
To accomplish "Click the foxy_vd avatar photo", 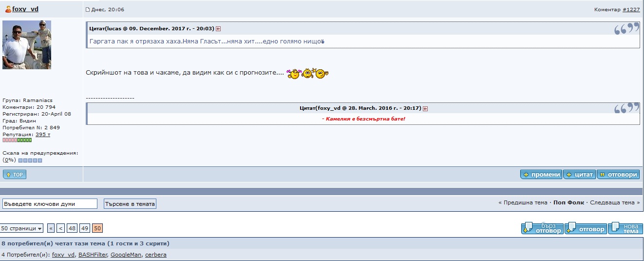I will point(27,45).
